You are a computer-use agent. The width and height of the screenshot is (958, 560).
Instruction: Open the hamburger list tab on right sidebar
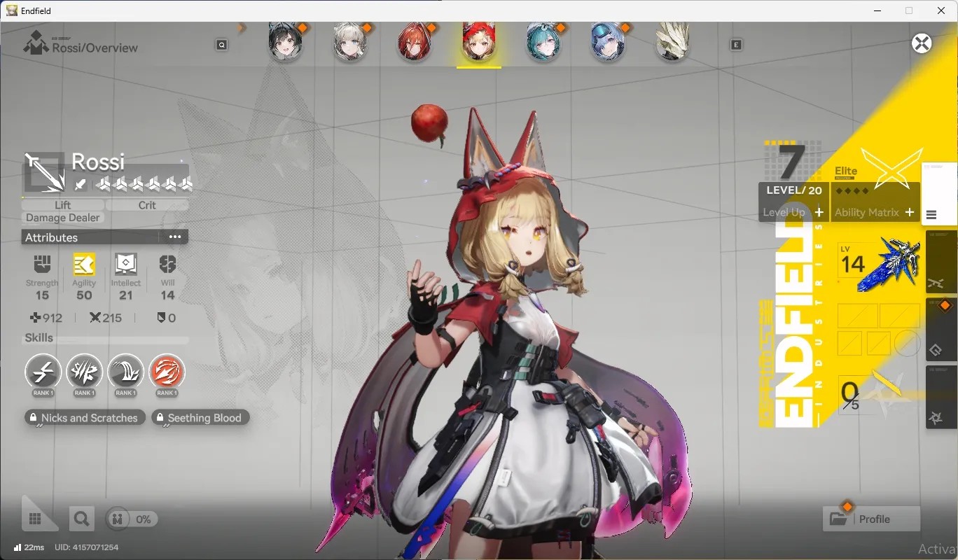tap(931, 215)
